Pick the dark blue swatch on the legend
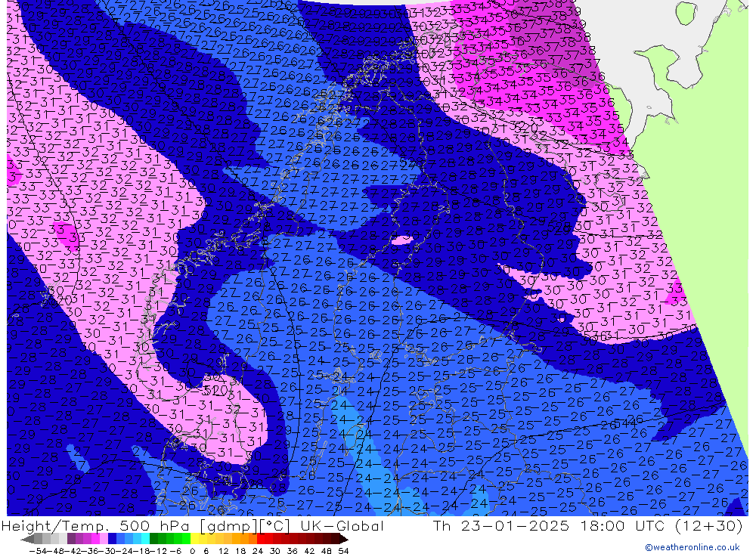 [112, 540]
